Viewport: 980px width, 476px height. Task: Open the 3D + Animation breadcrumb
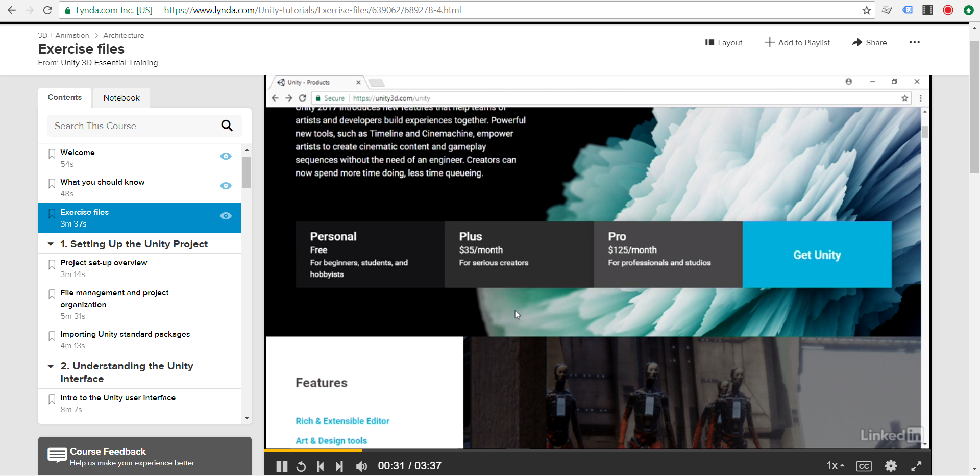coord(63,35)
